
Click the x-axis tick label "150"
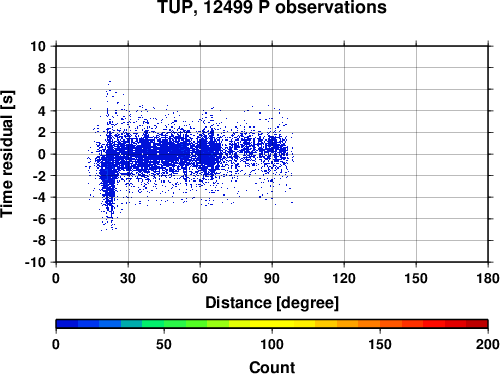tap(416, 278)
